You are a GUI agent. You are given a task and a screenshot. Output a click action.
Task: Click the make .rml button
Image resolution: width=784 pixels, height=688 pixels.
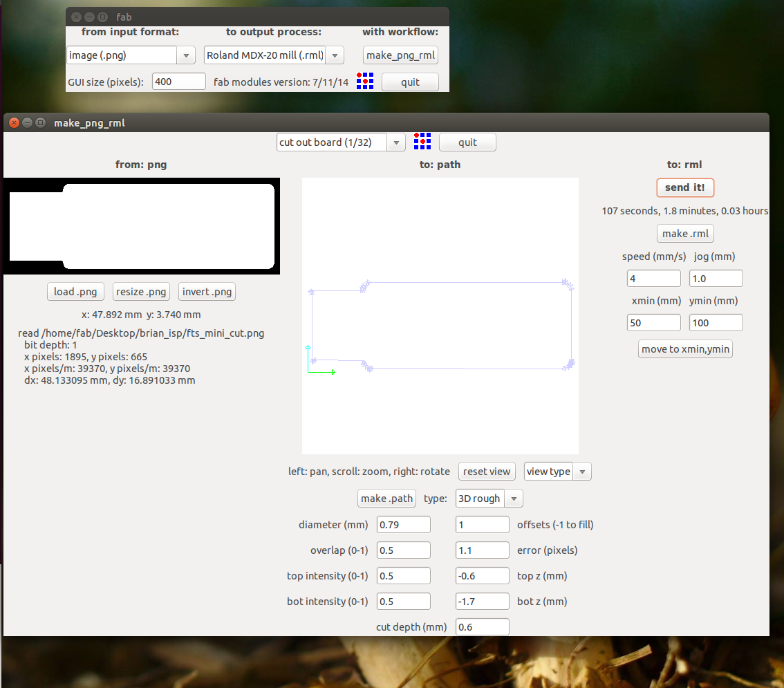(x=685, y=234)
